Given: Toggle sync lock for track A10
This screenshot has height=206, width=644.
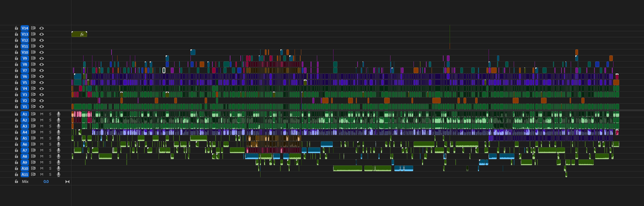Looking at the screenshot, I should (33, 168).
